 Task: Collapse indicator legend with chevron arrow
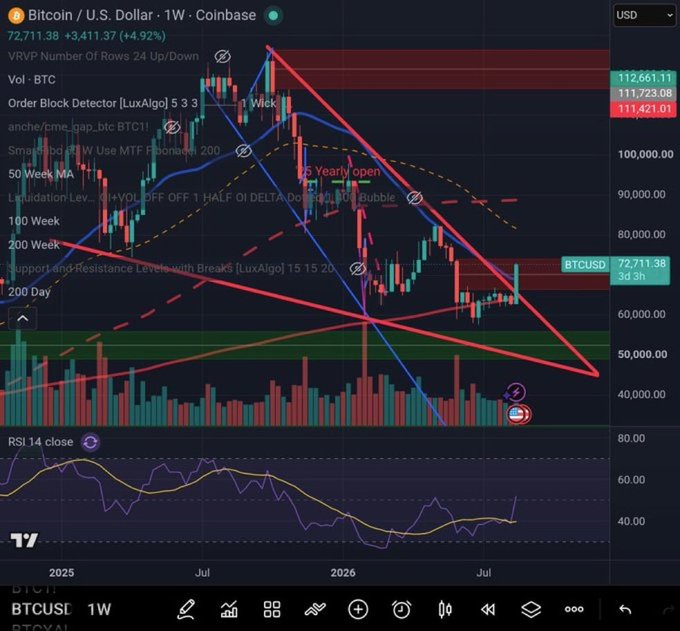(23, 319)
